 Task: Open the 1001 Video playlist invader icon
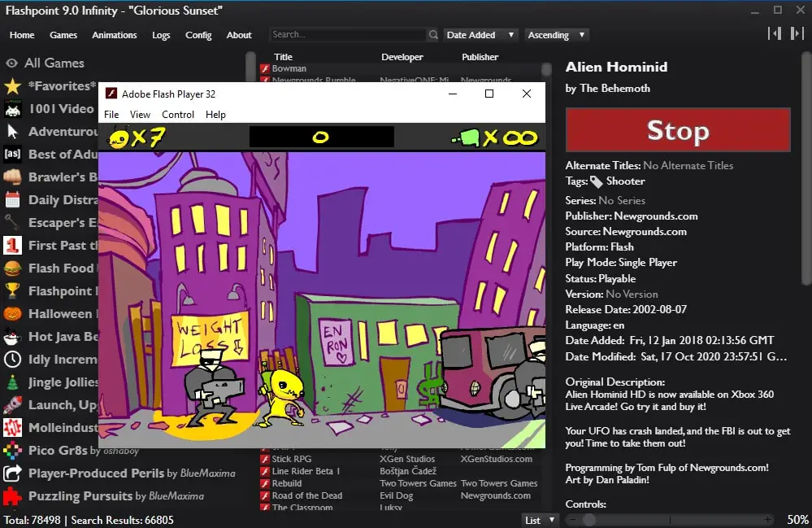[12, 109]
